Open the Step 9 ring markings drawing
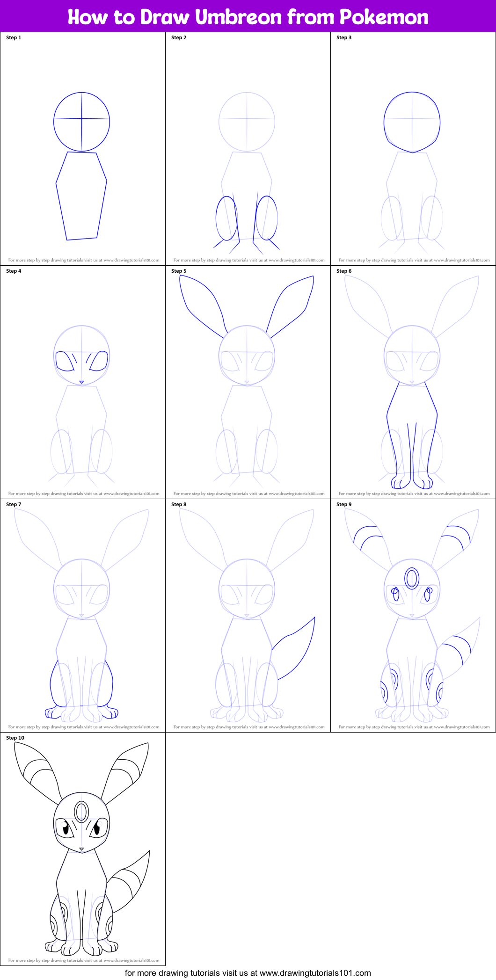Viewport: 496px width, 980px height. (x=413, y=616)
